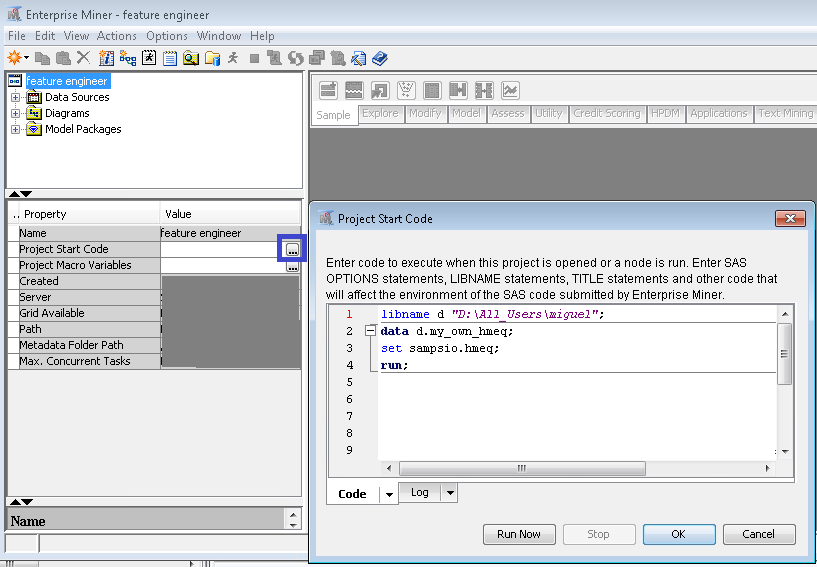817x567 pixels.
Task: Collapse the data step at line 2
Action: pos(370,331)
